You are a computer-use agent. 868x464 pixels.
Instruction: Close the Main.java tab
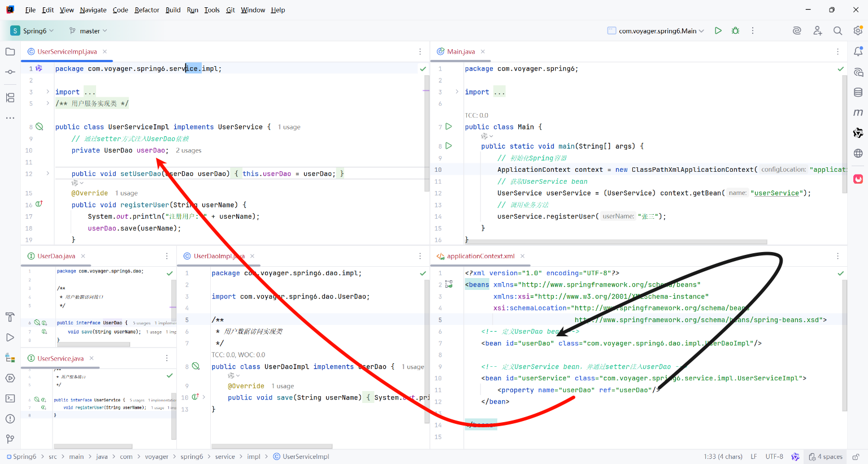(483, 51)
